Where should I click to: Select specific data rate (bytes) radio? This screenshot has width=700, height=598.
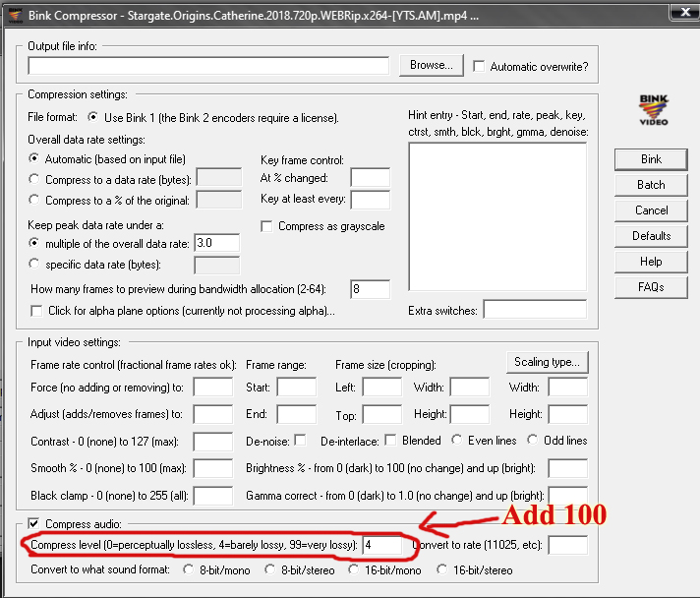[33, 264]
